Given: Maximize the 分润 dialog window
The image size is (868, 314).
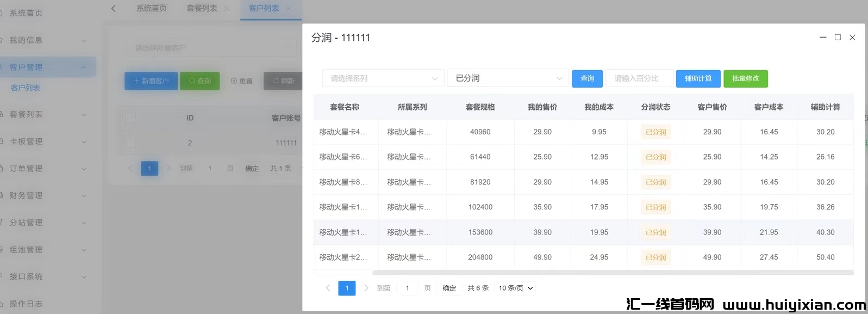Looking at the screenshot, I should coord(838,37).
